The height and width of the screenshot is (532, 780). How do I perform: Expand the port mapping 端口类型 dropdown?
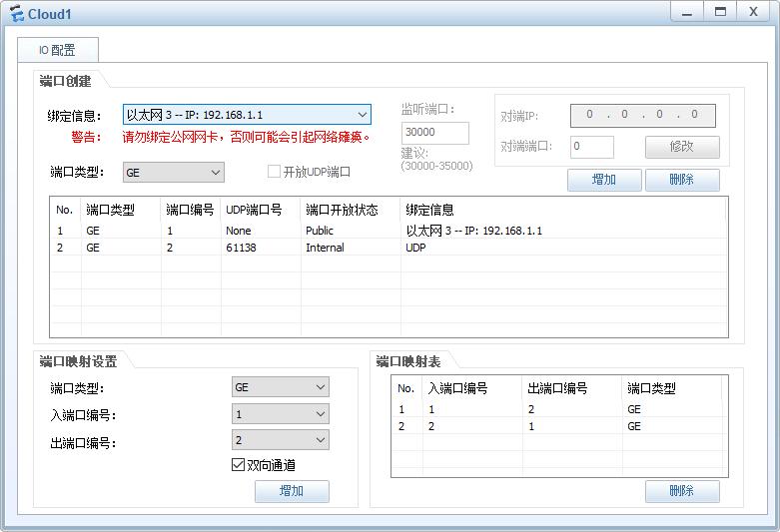(280, 387)
